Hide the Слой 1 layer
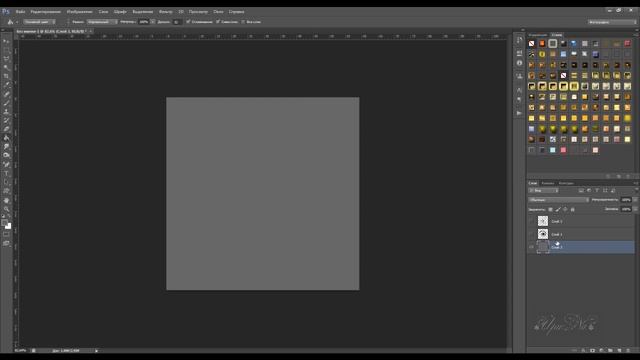This screenshot has height=360, width=640. pos(531,247)
